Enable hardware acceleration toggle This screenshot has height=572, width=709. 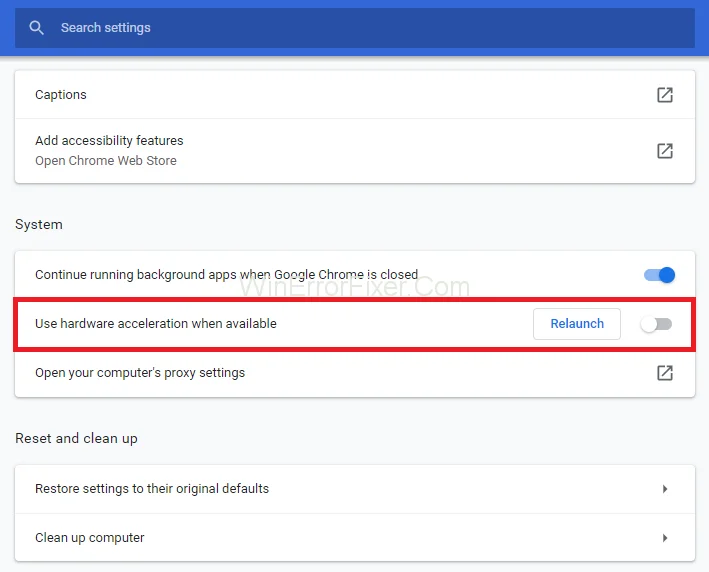657,324
